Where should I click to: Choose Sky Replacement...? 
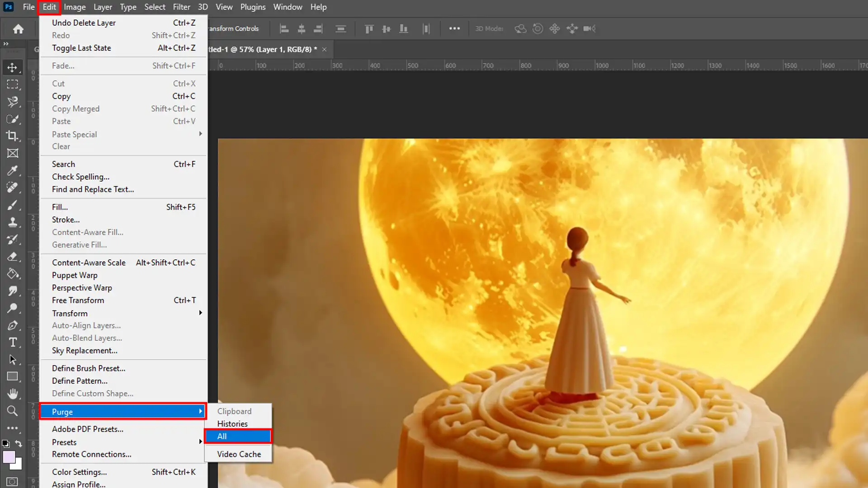123,351
